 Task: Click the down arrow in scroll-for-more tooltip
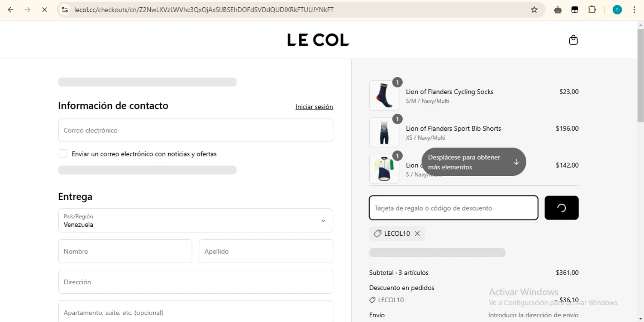(516, 162)
